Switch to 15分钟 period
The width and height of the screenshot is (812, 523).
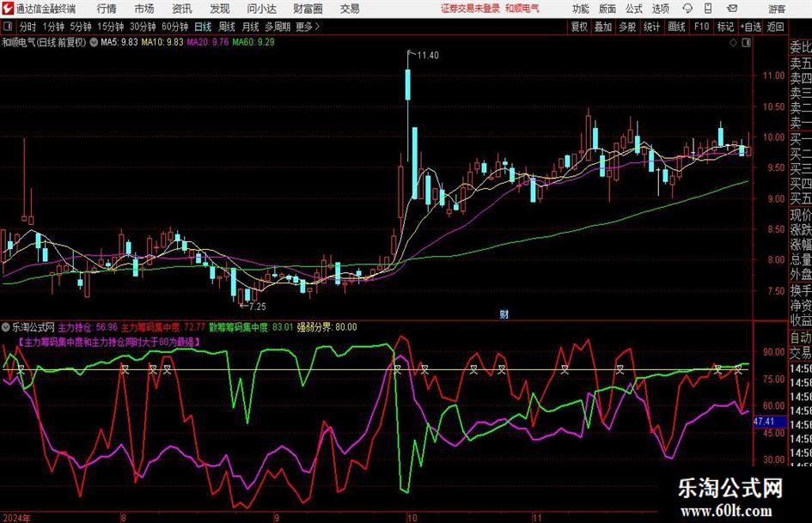point(110,27)
